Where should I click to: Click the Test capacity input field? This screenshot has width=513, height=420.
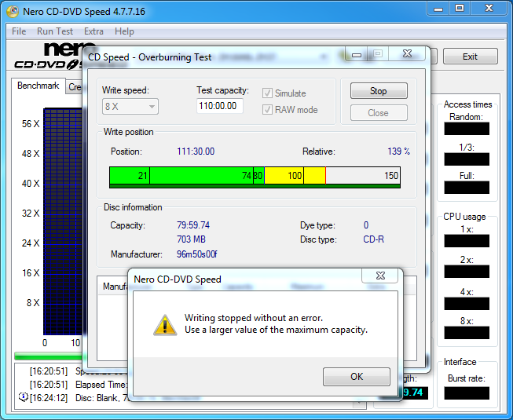pyautogui.click(x=219, y=106)
